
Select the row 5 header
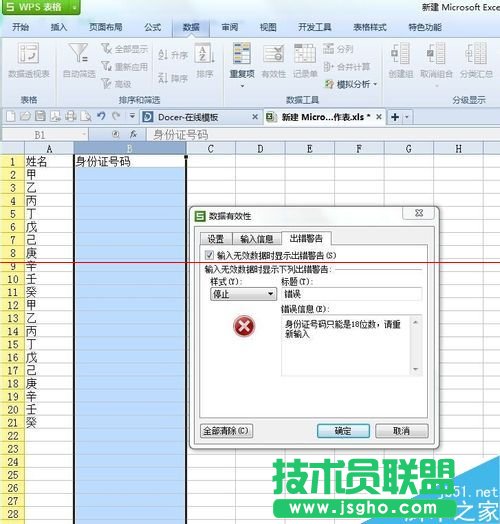(x=12, y=214)
